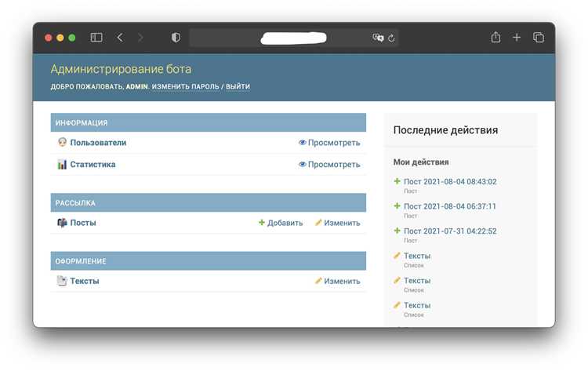Viewport: 588px width, 371px height.
Task: Click the eye icon in Статистика row
Action: (303, 164)
